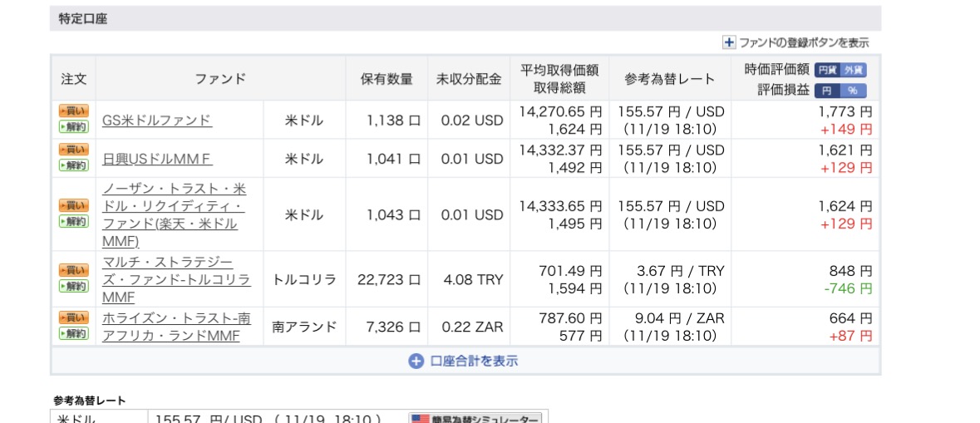Open マルチ・ストラテジーズ・ファンド-トルコリラMMF link
Screen dimensions: 980x423
click(176, 279)
